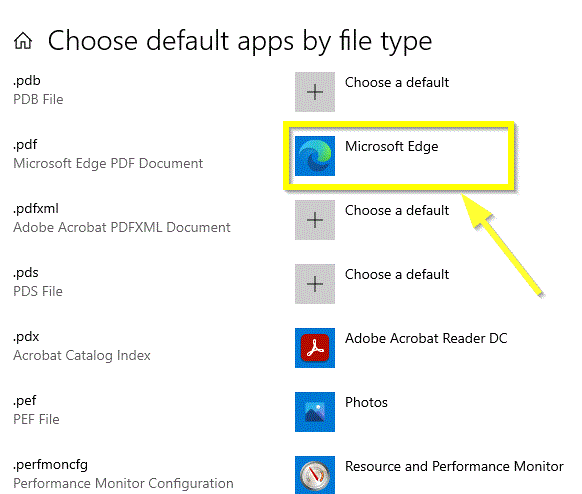582x494 pixels.
Task: Click the 'Choose default apps by file type' heading
Action: [x=240, y=41]
